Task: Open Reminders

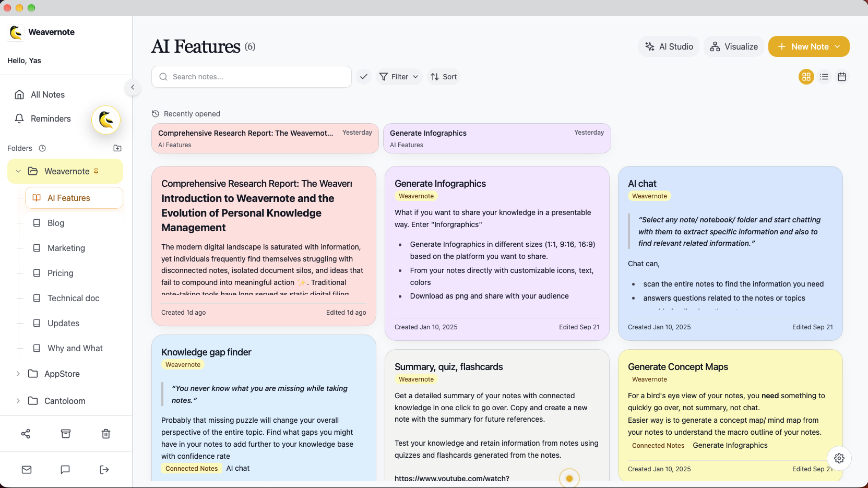Action: point(50,118)
